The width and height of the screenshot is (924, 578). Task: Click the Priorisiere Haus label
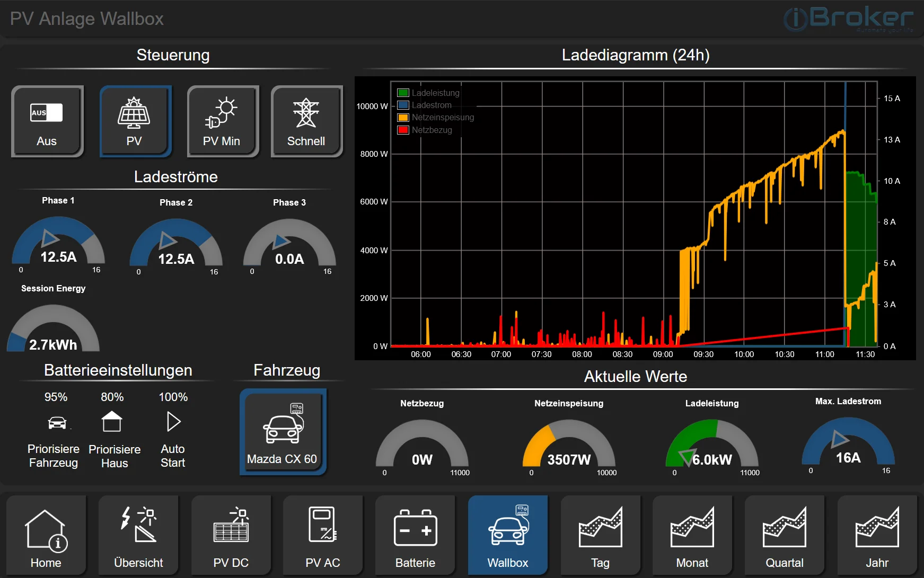115,456
